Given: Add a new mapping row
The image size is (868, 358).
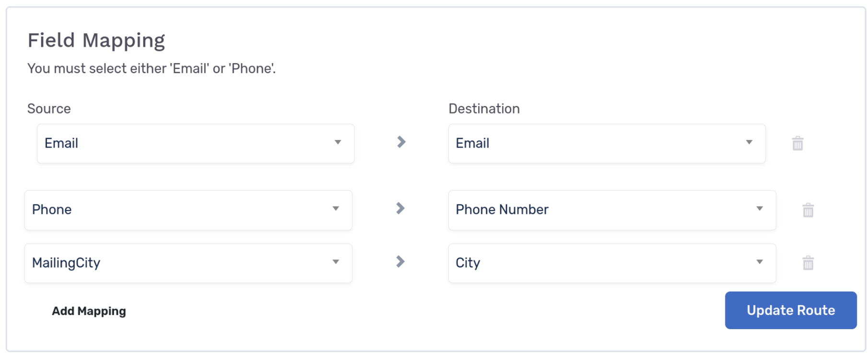Looking at the screenshot, I should pyautogui.click(x=89, y=311).
